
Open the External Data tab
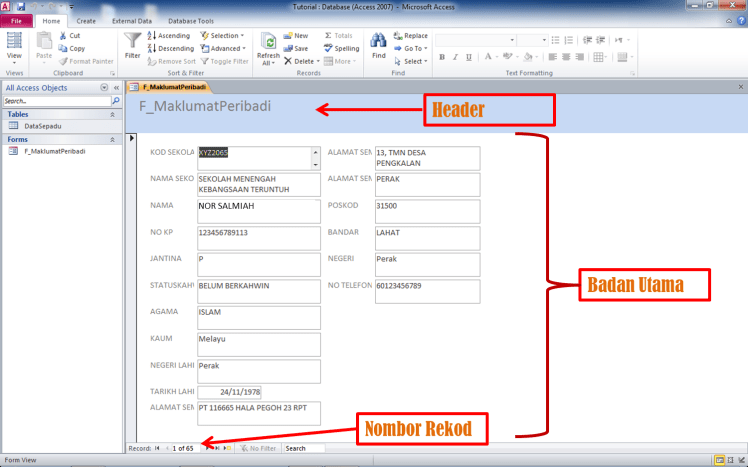click(x=132, y=20)
